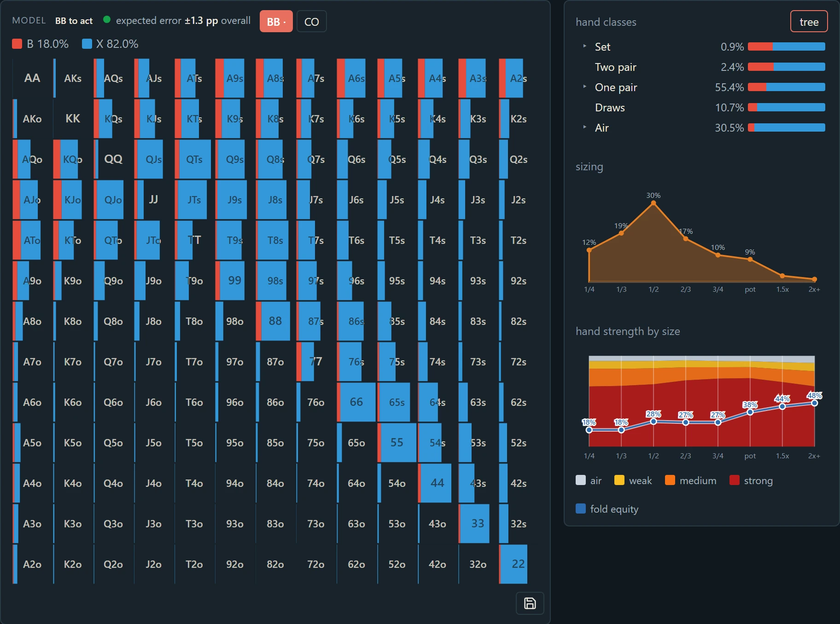Select the Two pair row
Viewport: 840px width, 624px height.
pos(701,67)
